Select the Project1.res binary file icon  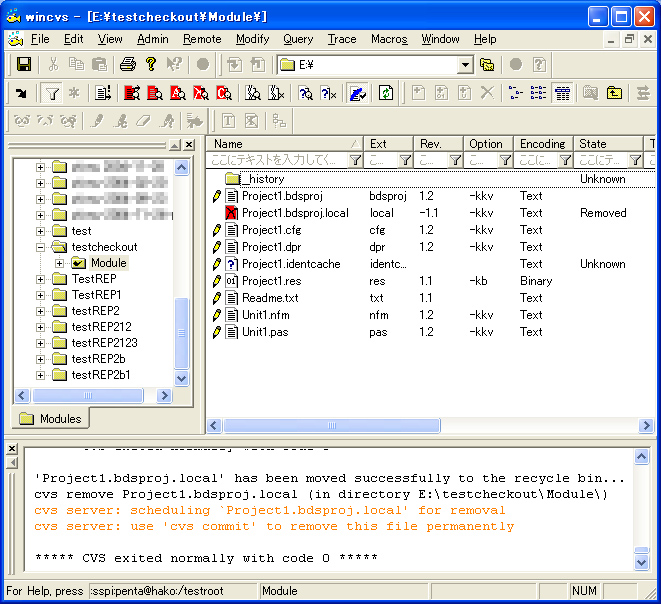[x=231, y=281]
